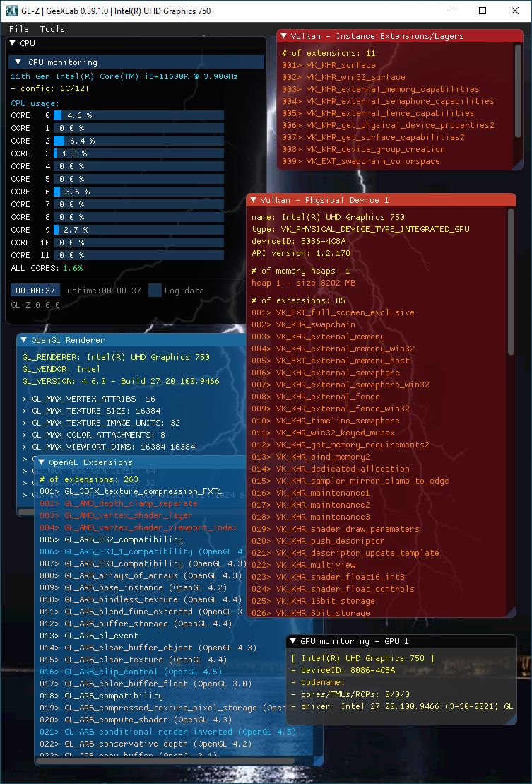532x784 pixels.
Task: Collapse the OpenGL Renderer window
Action: [23, 340]
